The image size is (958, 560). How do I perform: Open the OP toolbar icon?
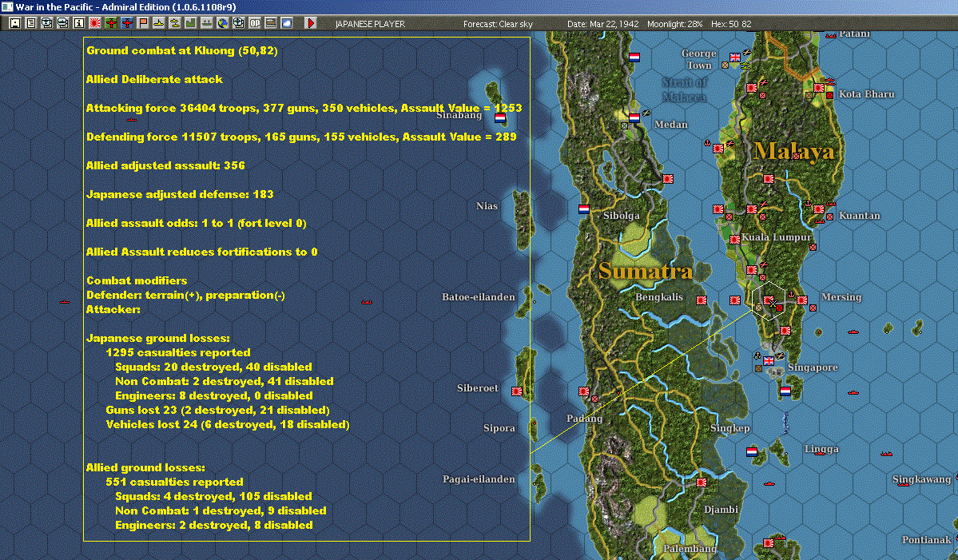coord(255,23)
